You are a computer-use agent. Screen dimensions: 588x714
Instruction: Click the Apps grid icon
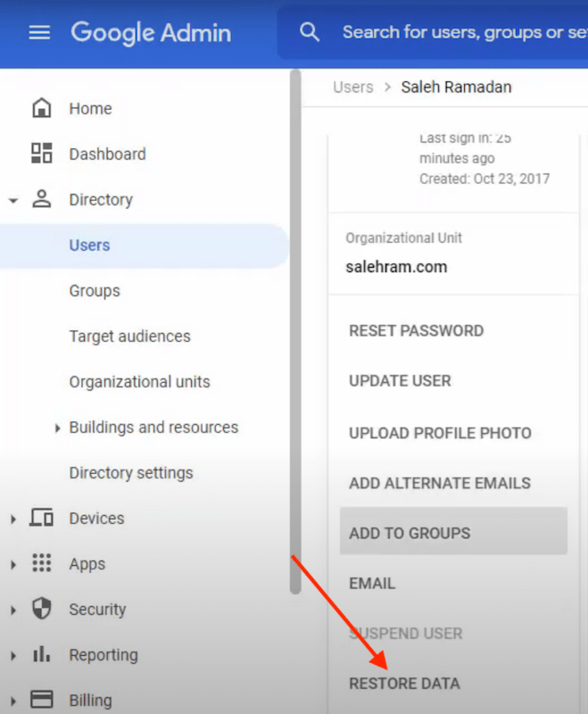point(41,563)
